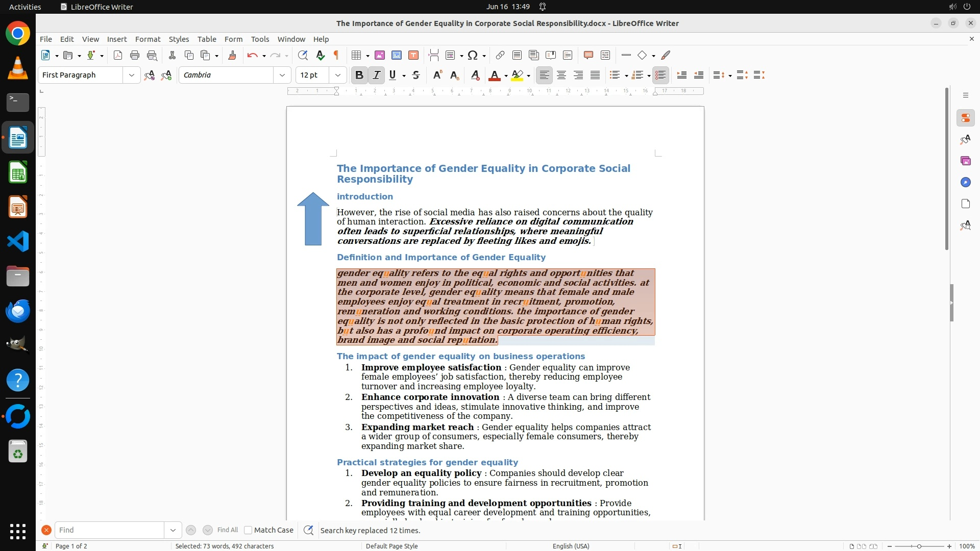Insert special character omega icon
This screenshot has height=551, width=980.
click(x=473, y=56)
